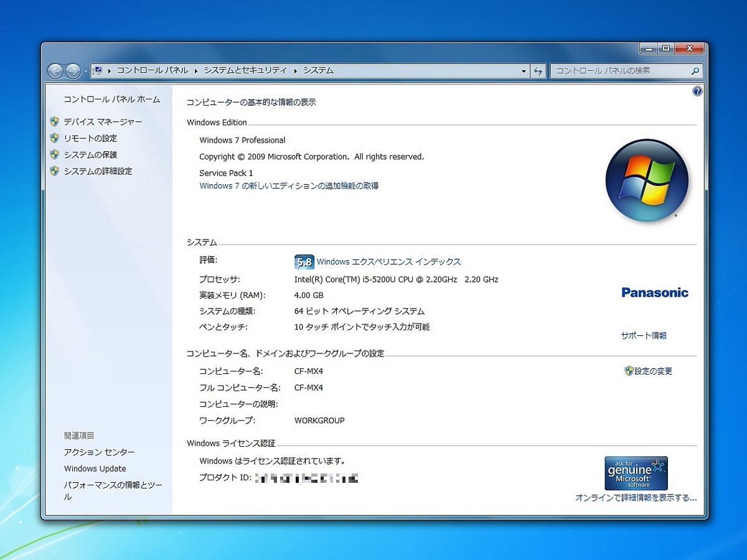The image size is (747, 560).
Task: Click the Windows エクスペリエンス インデックス link
Action: point(388,262)
